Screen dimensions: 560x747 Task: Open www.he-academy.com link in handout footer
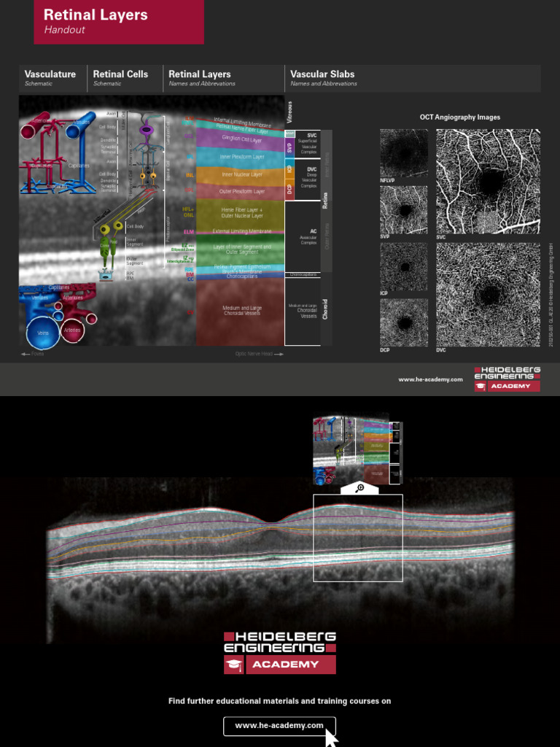[430, 379]
